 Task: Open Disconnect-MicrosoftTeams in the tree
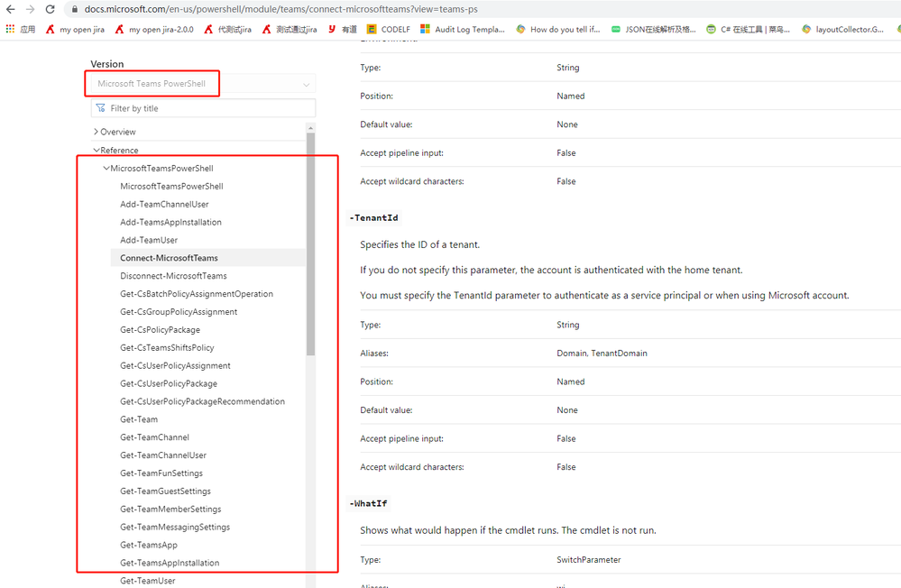173,276
